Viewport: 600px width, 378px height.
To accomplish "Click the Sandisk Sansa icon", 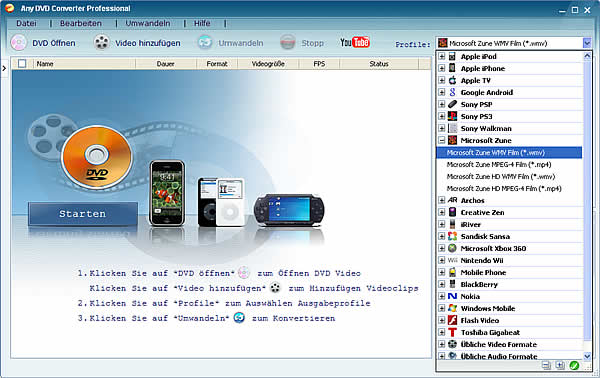I will point(452,236).
